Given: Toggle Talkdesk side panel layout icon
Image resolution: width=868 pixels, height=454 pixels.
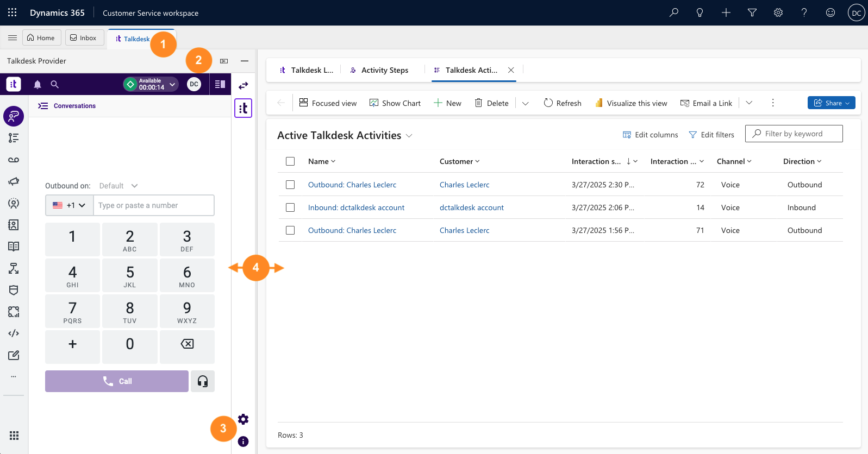Looking at the screenshot, I should coord(220,84).
